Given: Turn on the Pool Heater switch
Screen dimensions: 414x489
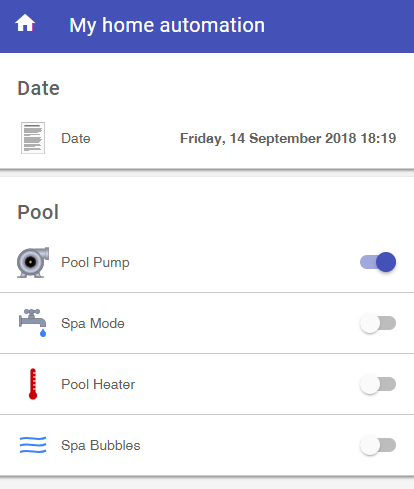Looking at the screenshot, I should (378, 384).
